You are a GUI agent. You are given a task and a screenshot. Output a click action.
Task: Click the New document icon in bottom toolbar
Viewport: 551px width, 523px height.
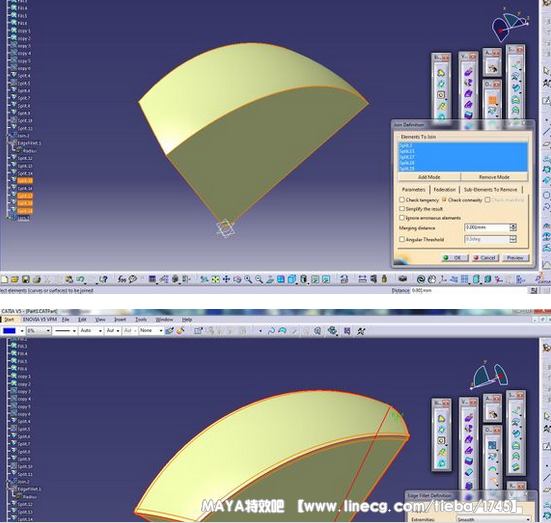coord(5,279)
